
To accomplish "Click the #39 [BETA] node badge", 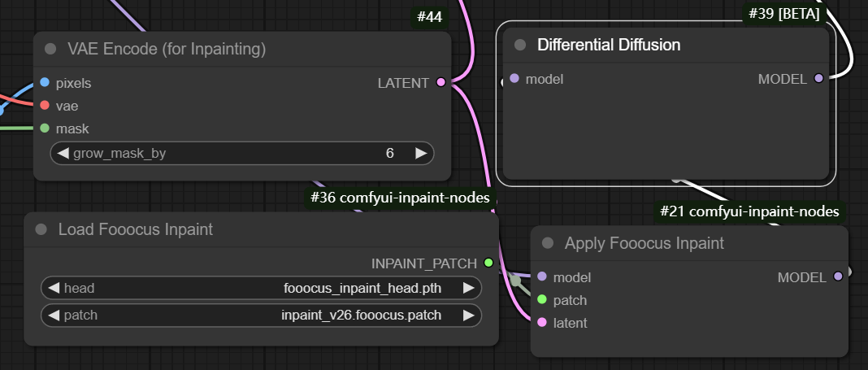I will [783, 14].
